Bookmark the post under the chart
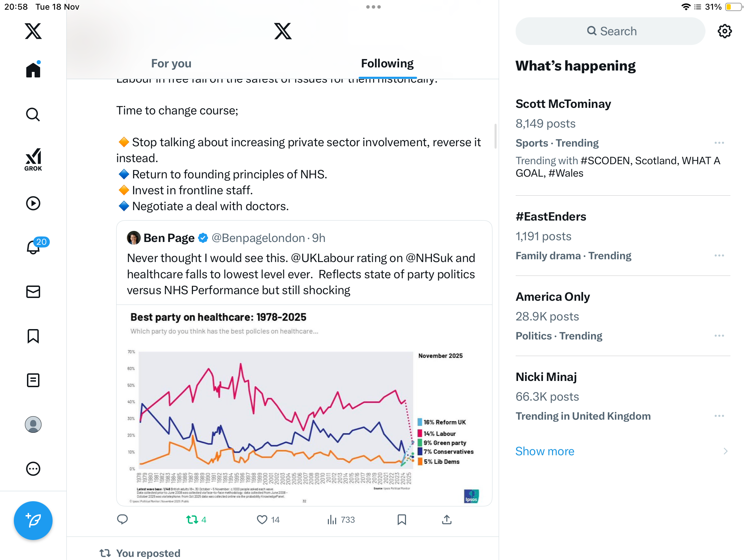This screenshot has width=747, height=560. pos(402,520)
